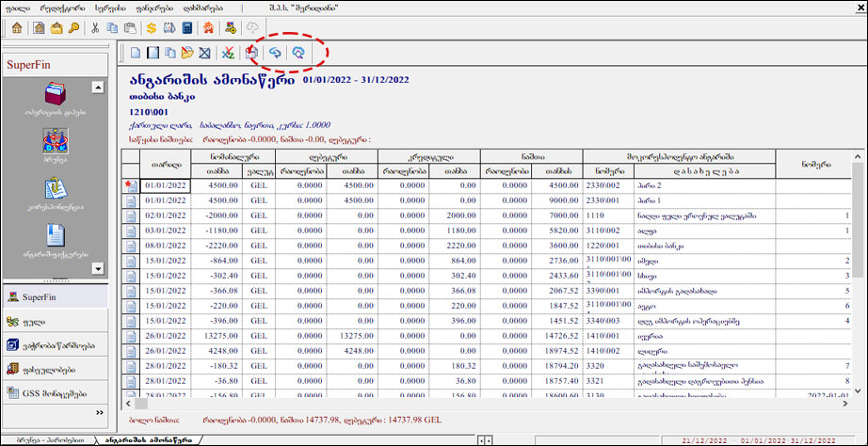Click the crossed-box delete icon
Screen dimensions: 868x446
[x=205, y=53]
